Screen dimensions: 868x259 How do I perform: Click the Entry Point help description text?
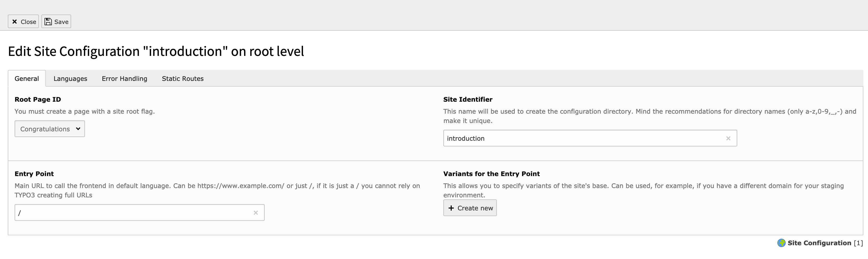coord(217,190)
